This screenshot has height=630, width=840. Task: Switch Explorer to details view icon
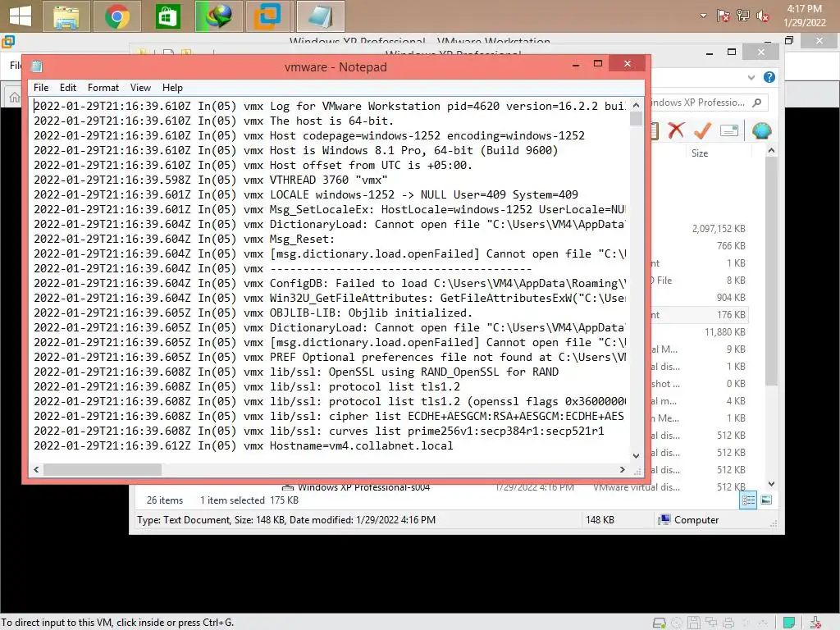[748, 500]
